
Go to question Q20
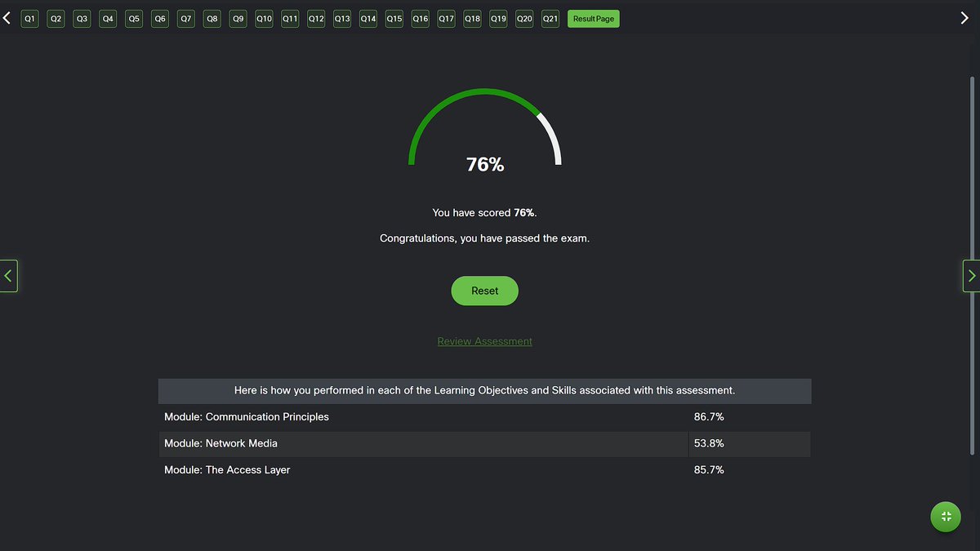(524, 18)
